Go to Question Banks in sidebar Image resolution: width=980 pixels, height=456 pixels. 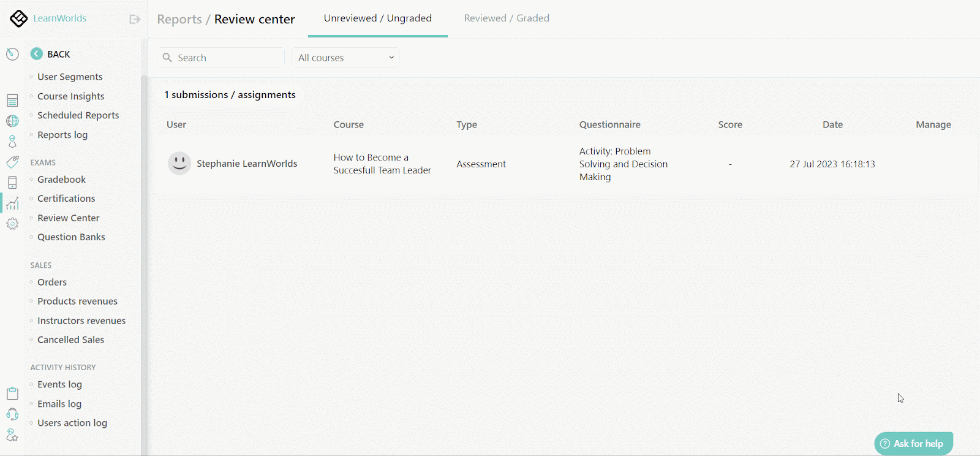click(71, 237)
